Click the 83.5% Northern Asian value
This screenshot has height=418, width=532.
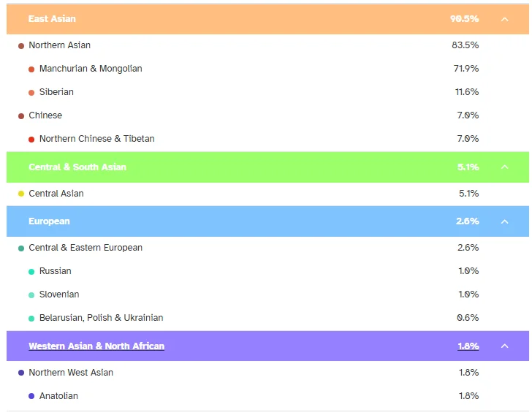pos(465,45)
